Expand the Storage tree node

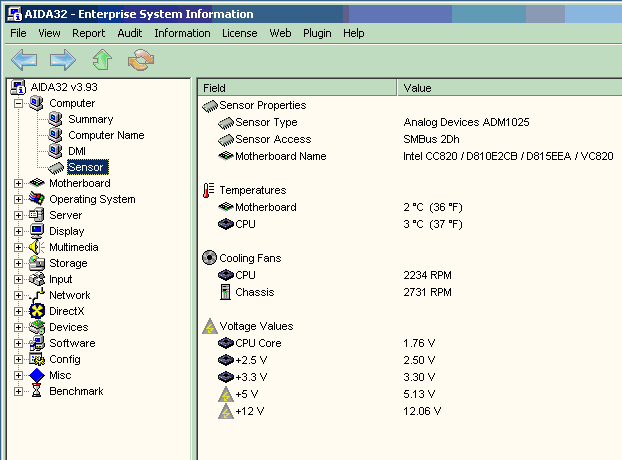click(x=19, y=263)
